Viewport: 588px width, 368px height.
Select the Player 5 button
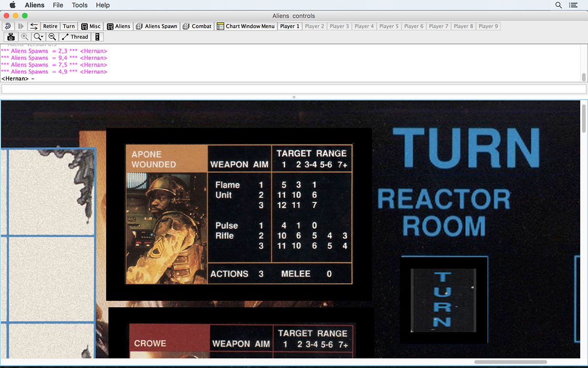point(389,26)
